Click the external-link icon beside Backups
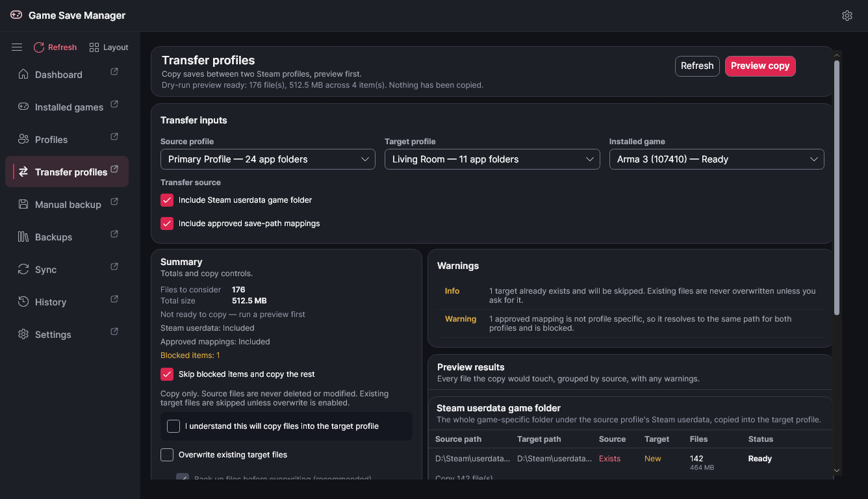The width and height of the screenshot is (868, 499). (x=114, y=234)
